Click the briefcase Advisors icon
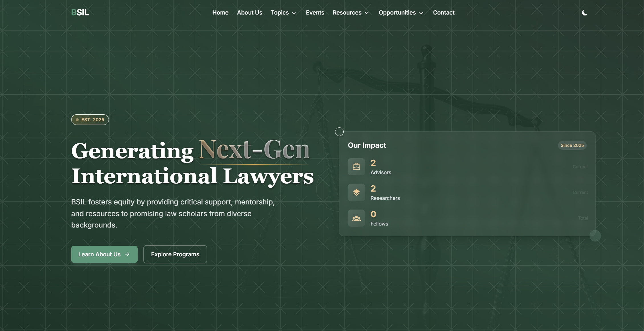The height and width of the screenshot is (331, 644). 356,167
